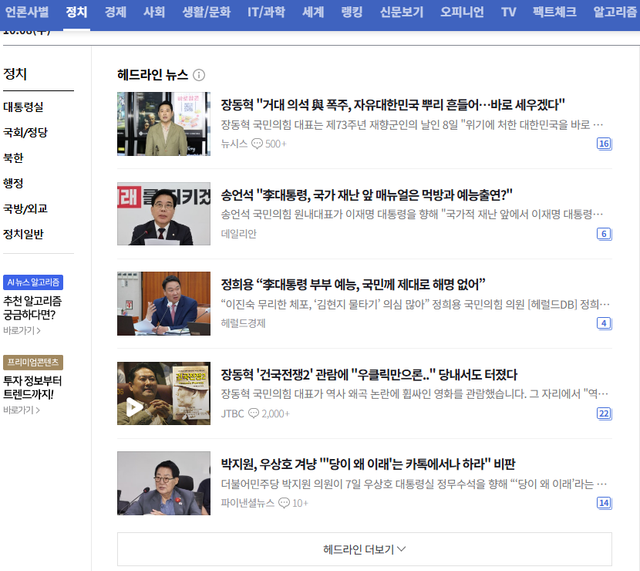
Task: Open headline 박지원, 우상호 겨냥 article
Action: click(x=368, y=464)
